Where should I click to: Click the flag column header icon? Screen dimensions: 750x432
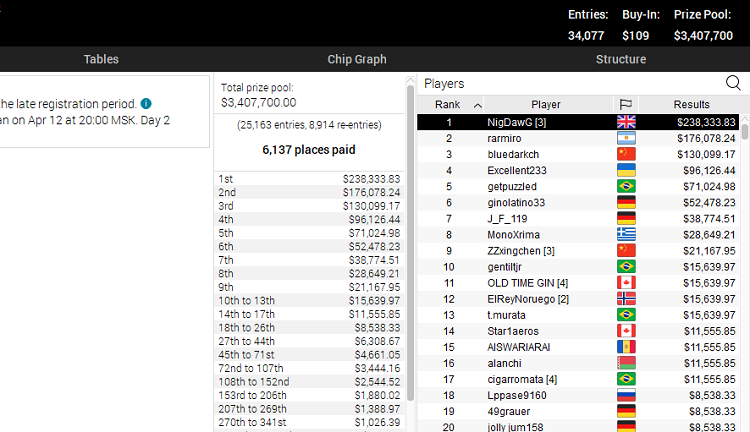tap(626, 104)
